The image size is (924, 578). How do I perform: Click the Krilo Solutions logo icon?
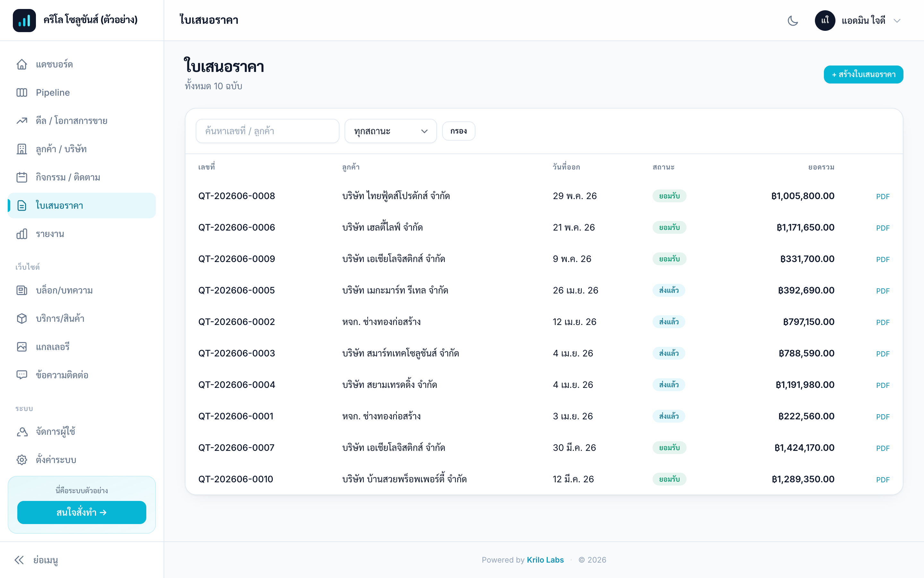(x=24, y=20)
